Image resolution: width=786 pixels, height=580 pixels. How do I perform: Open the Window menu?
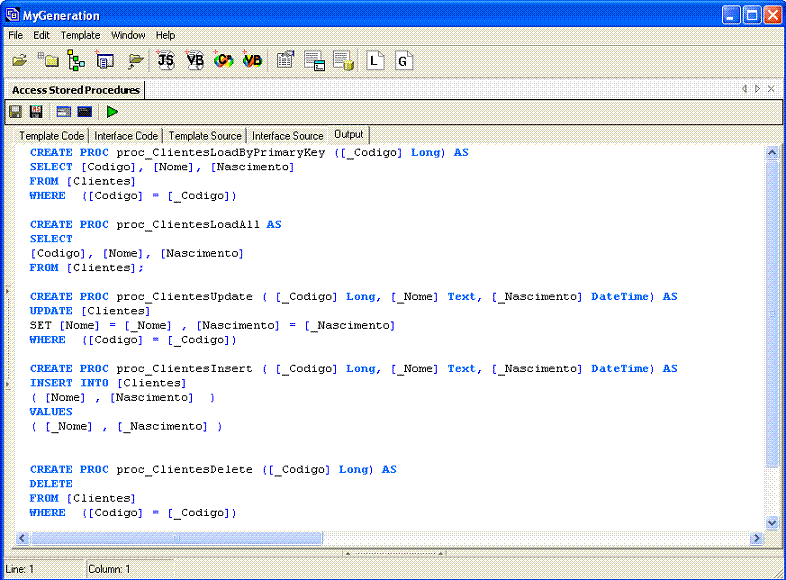pyautogui.click(x=128, y=35)
